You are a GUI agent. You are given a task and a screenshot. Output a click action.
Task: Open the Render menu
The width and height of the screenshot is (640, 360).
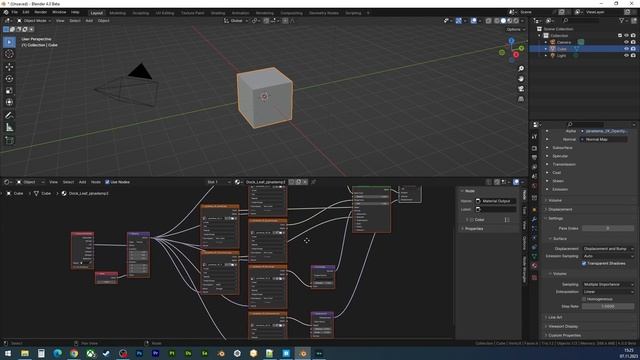(x=40, y=13)
